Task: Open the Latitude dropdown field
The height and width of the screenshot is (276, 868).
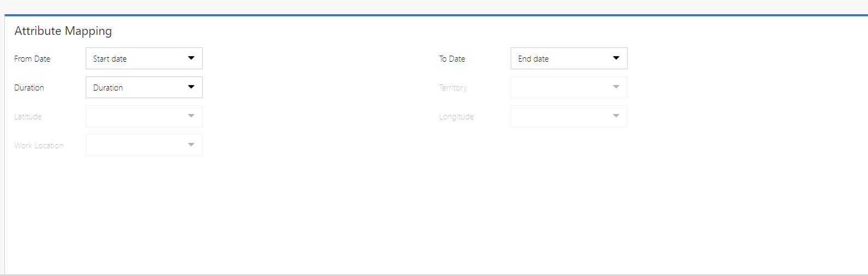Action: [x=137, y=116]
